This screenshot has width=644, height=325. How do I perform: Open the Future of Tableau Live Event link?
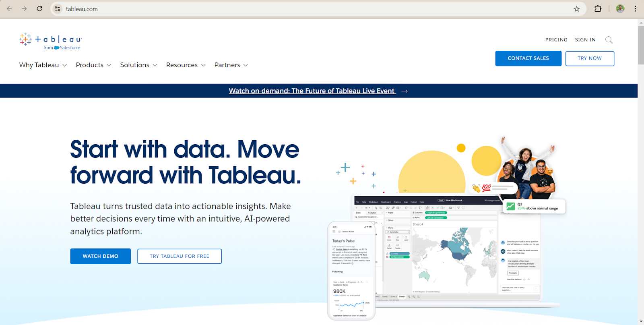[x=312, y=91]
